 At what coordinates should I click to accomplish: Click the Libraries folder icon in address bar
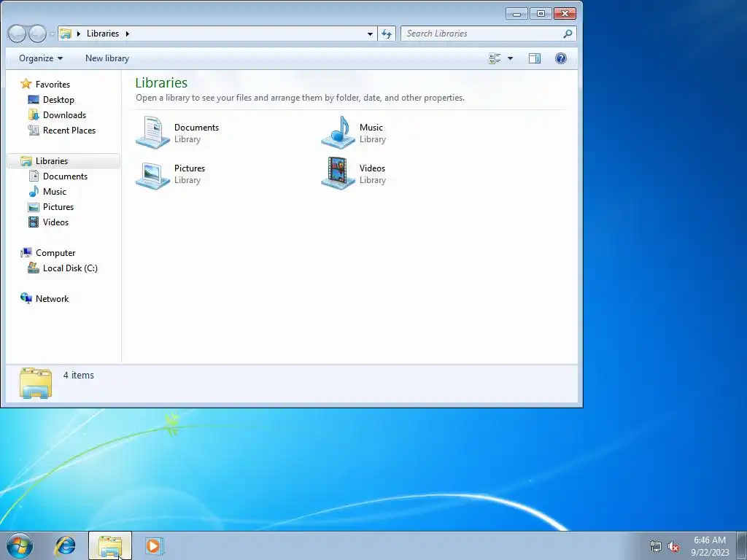66,34
